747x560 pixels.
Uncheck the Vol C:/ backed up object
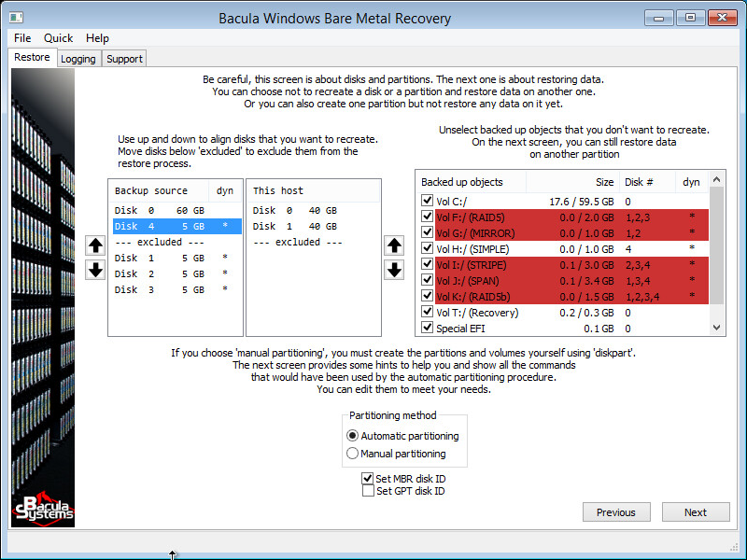pyautogui.click(x=427, y=201)
